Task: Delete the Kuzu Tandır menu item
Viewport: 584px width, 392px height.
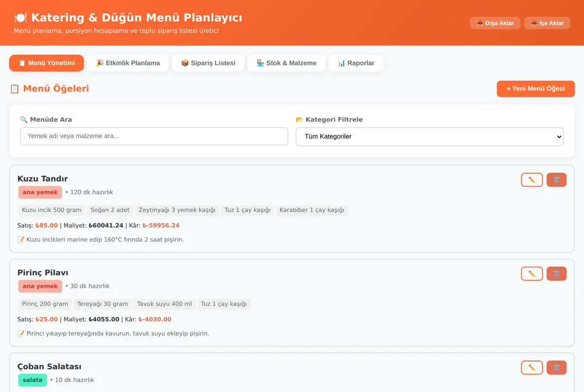Action: (557, 180)
